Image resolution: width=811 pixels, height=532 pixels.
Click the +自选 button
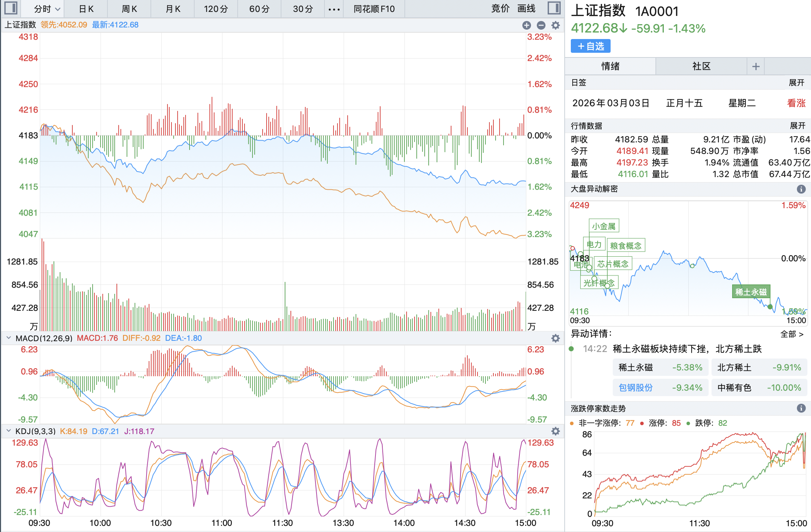click(591, 46)
